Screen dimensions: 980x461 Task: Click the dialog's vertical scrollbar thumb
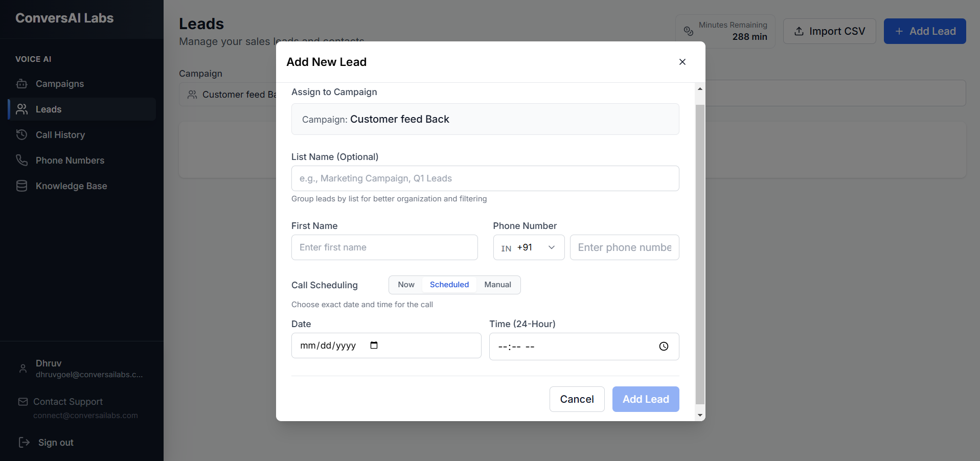700,255
